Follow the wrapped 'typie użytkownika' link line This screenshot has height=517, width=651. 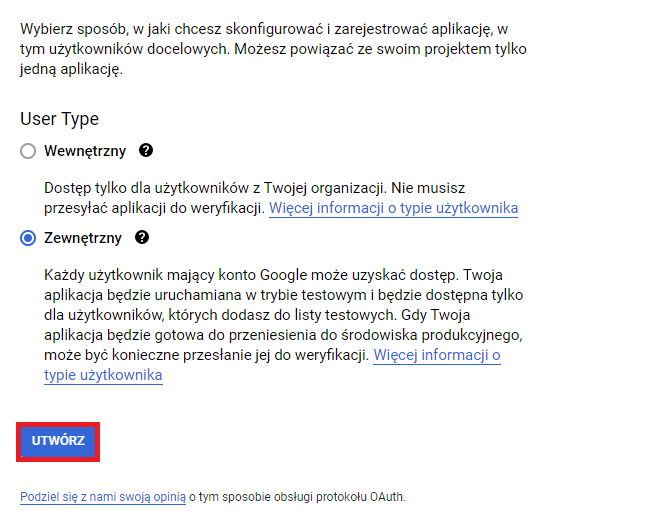pyautogui.click(x=103, y=375)
